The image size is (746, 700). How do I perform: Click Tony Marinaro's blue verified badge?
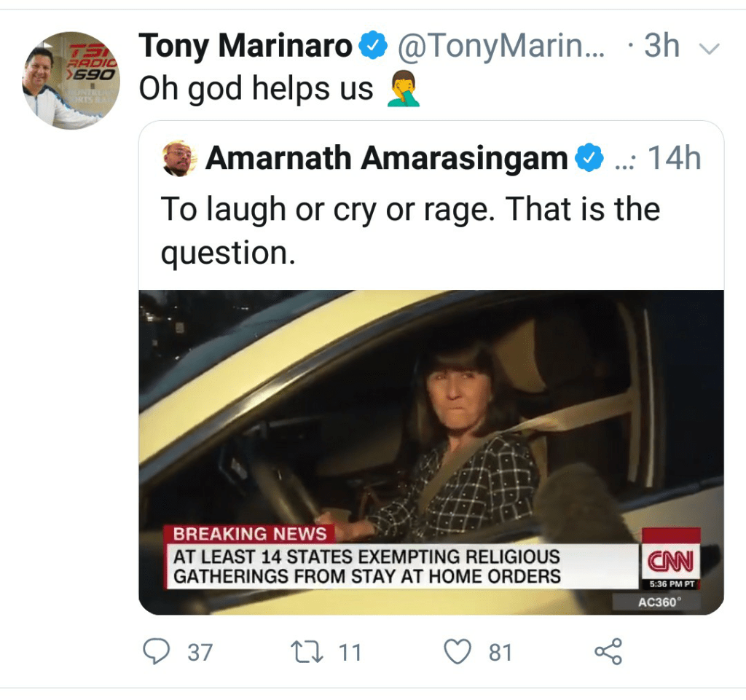tap(373, 48)
